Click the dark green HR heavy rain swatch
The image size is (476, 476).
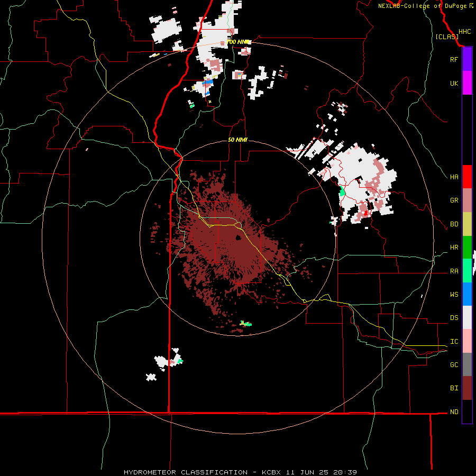point(467,248)
